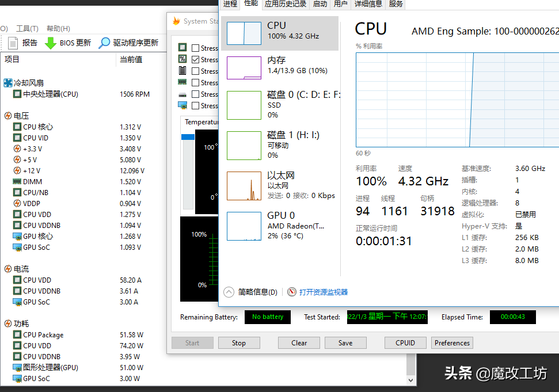Viewport: 559px width, 392px height.
Task: Select the GPU 0 performance item
Action: (280, 226)
